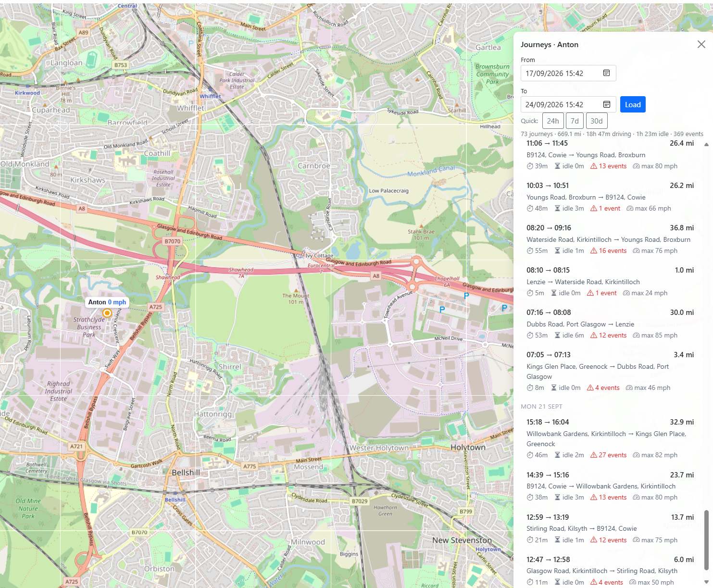Click scrollbar down arrow in journeys list

706,582
